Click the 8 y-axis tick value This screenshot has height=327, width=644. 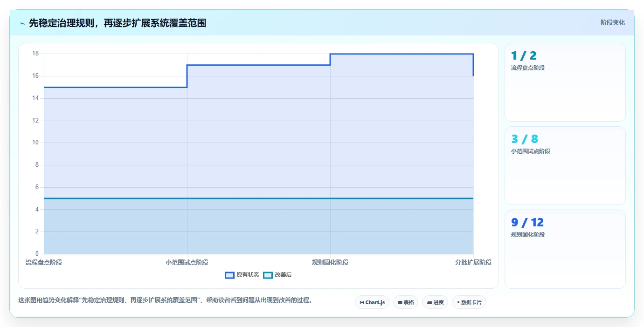click(37, 165)
